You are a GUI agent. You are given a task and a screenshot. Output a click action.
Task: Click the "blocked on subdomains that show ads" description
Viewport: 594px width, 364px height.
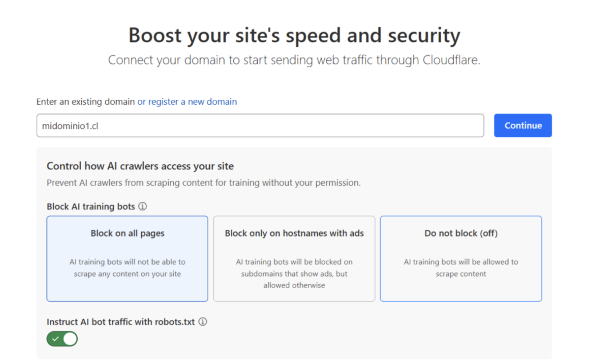(294, 274)
